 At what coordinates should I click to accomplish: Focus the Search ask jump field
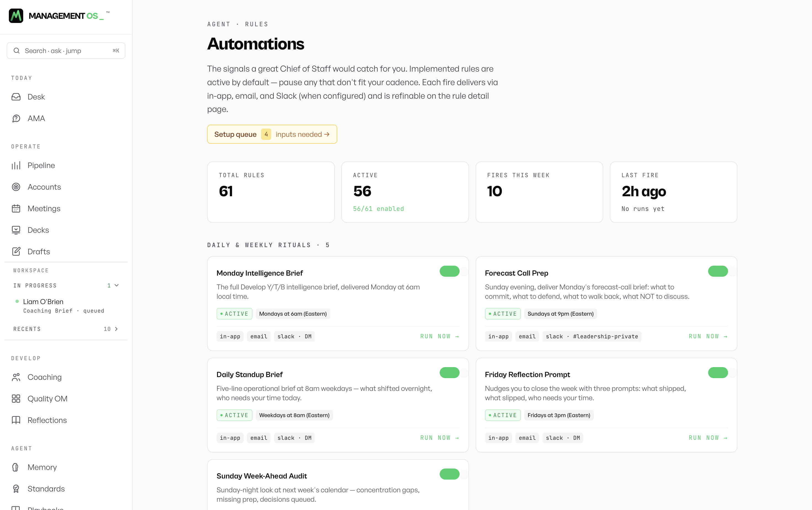tap(66, 51)
